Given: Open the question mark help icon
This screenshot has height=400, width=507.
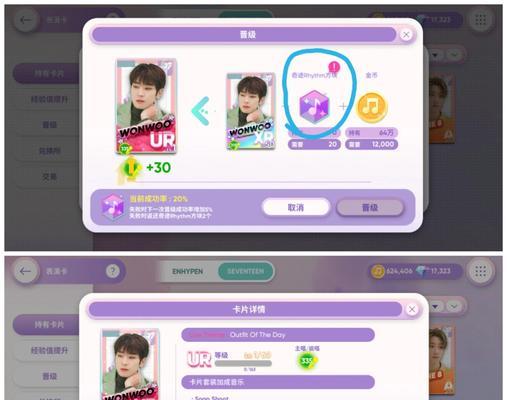Looking at the screenshot, I should pos(112,271).
